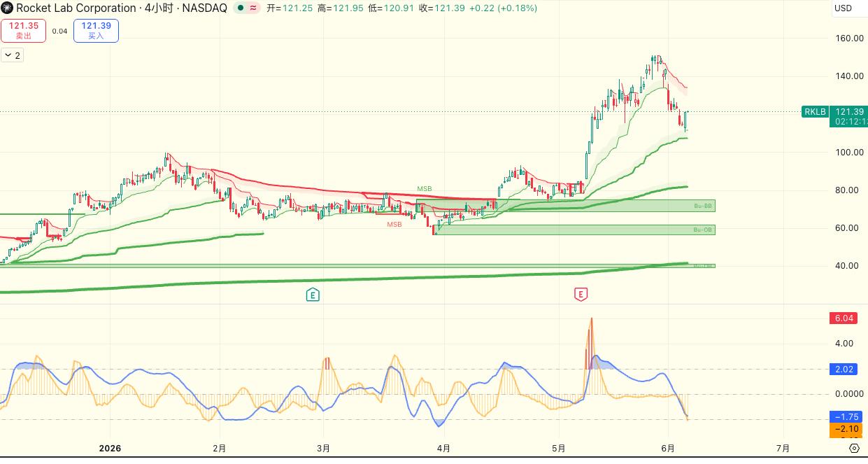Click the Rocket Lab symbol logo icon
Screen dimensions: 868x464
coord(8,8)
